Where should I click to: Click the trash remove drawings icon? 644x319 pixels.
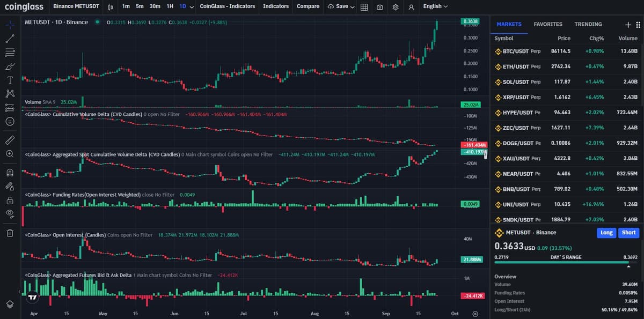coord(10,233)
